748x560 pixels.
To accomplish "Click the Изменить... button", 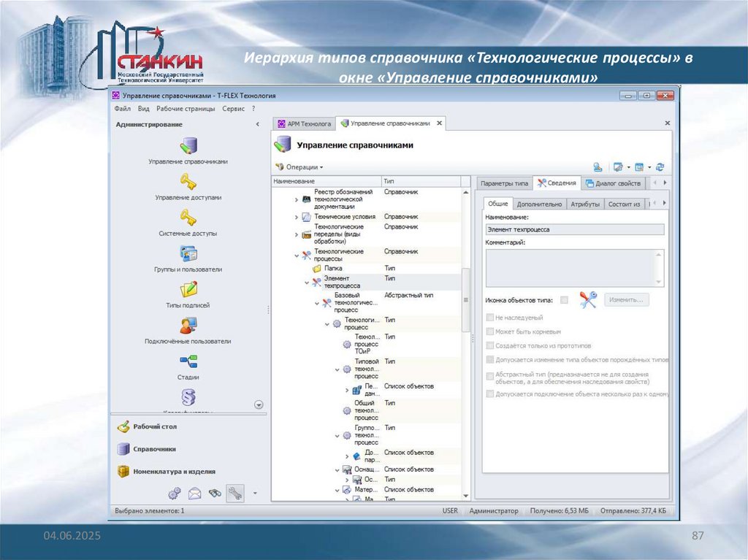I will point(626,299).
